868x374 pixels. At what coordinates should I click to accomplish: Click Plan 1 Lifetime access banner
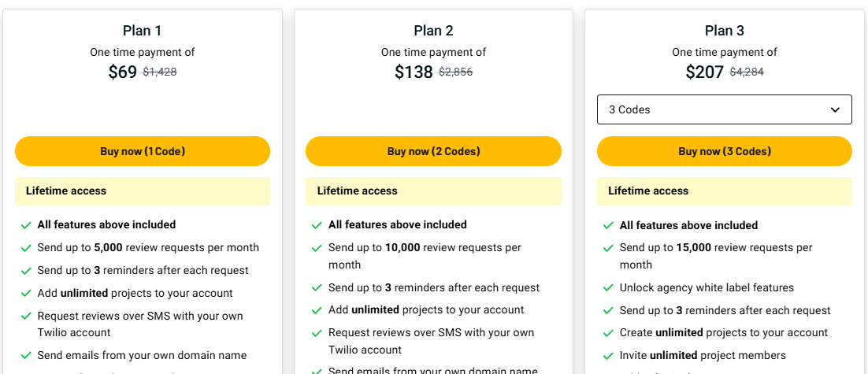[143, 191]
